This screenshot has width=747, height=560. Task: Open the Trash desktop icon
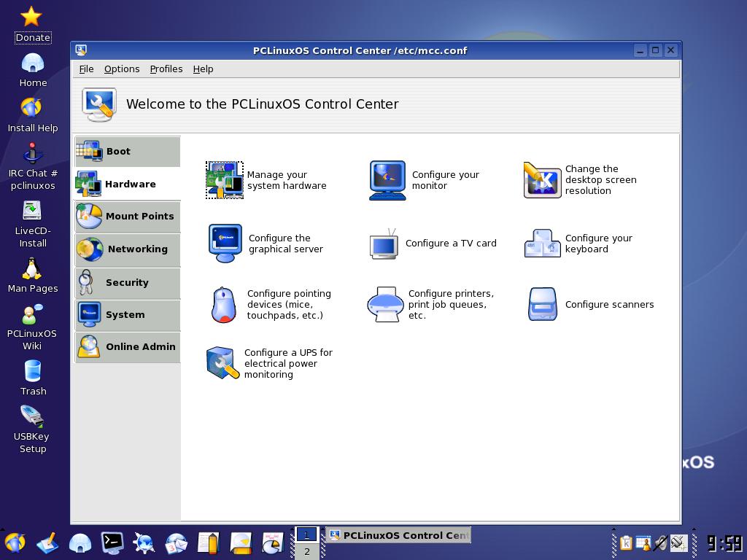click(33, 378)
